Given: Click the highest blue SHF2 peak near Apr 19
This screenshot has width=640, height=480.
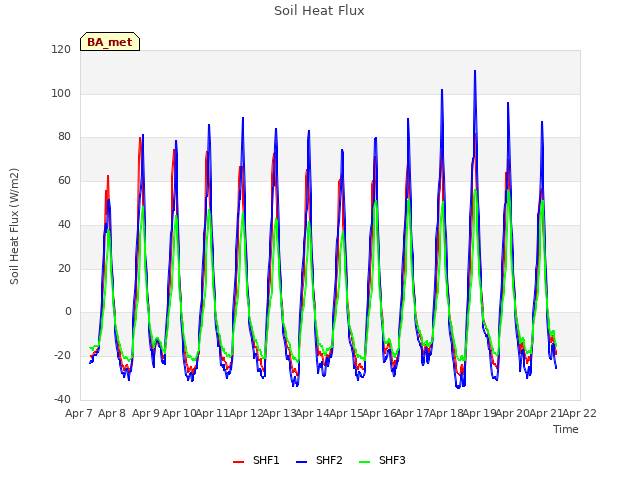Looking at the screenshot, I should (475, 71).
